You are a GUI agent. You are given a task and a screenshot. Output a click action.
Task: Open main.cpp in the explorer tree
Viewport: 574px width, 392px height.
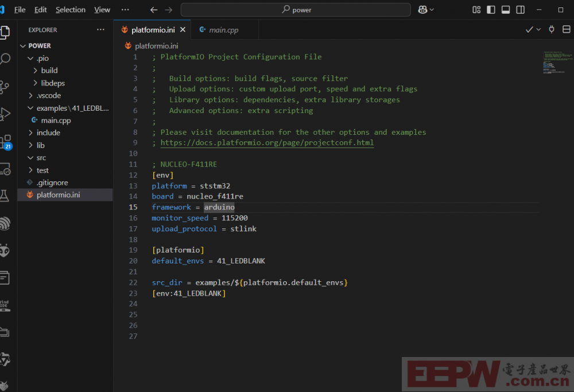click(65, 121)
